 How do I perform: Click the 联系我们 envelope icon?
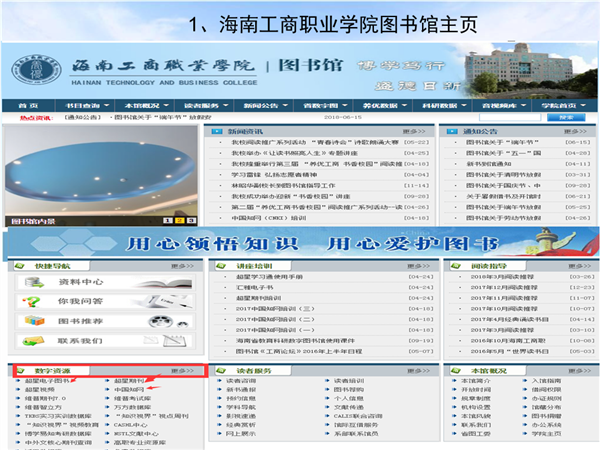tap(33, 341)
